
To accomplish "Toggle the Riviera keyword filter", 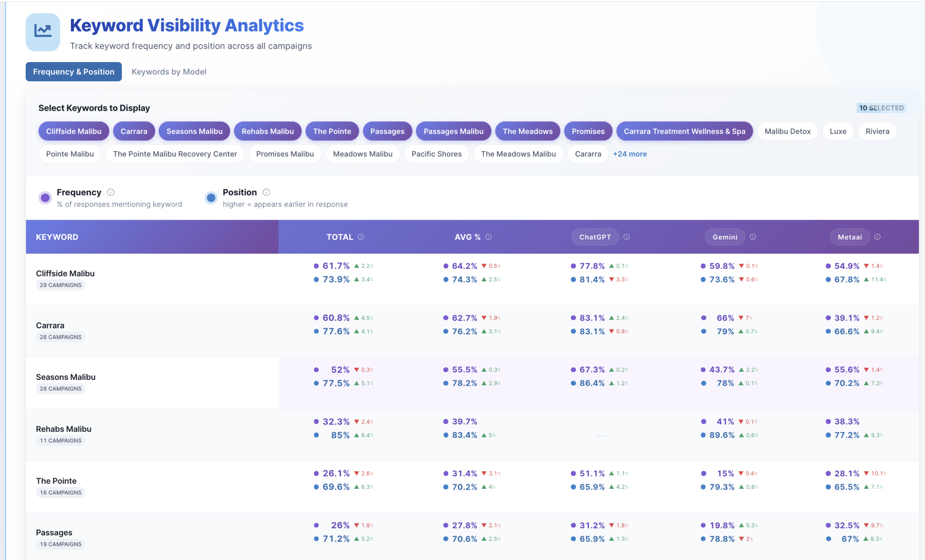I will [877, 131].
